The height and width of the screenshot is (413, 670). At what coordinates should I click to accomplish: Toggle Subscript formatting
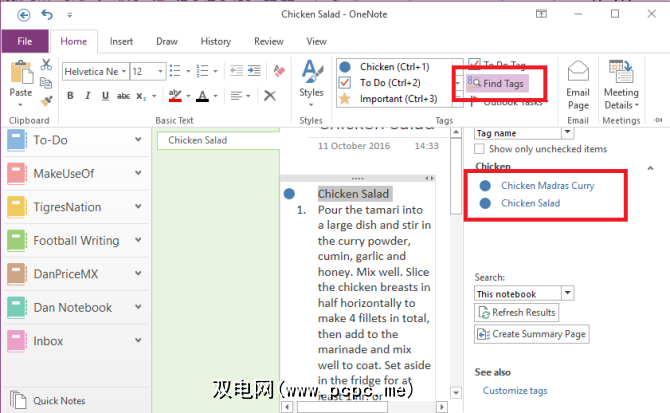click(141, 96)
